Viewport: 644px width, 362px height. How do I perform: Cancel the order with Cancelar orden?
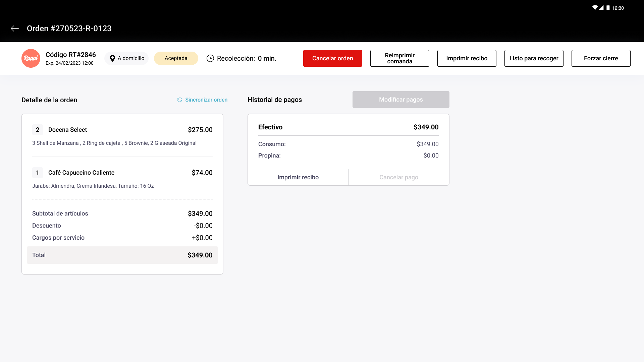point(333,58)
